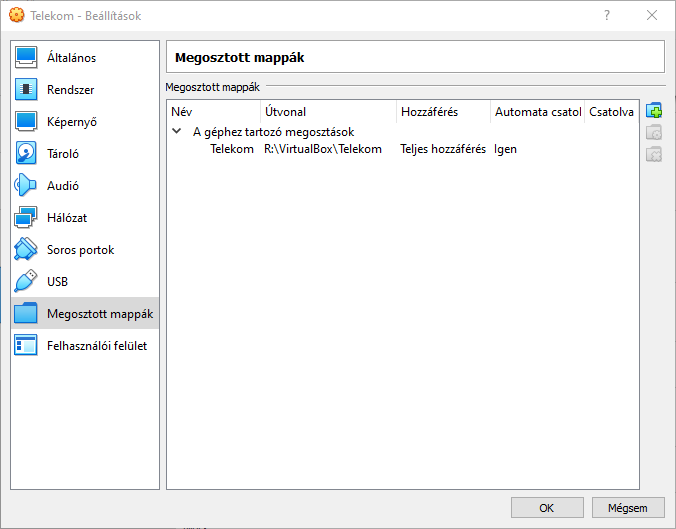The height and width of the screenshot is (529, 676).
Task: Click the R:\VirtualBox\Telekom path cell
Action: pos(323,149)
